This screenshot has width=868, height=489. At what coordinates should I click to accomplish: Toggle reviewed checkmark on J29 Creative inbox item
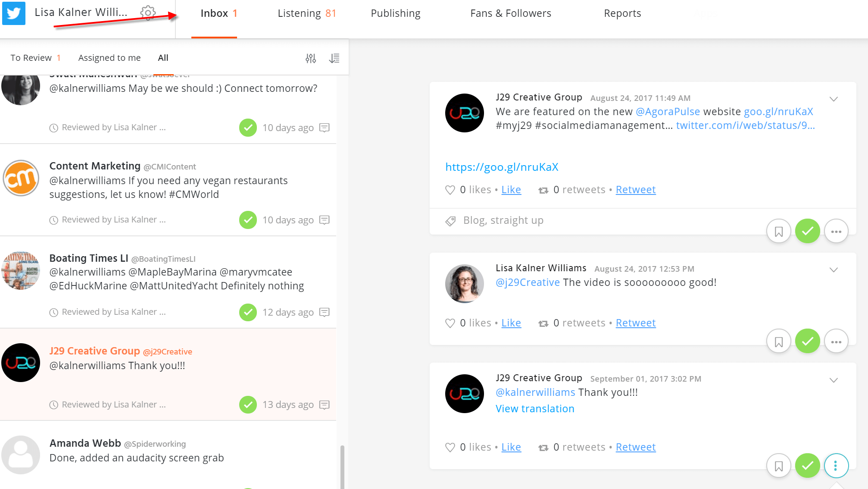click(x=248, y=404)
